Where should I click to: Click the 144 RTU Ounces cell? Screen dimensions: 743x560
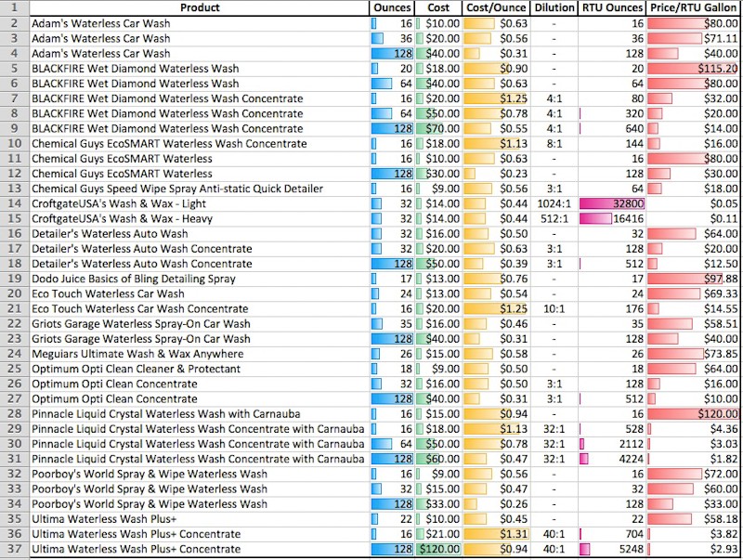(612, 144)
